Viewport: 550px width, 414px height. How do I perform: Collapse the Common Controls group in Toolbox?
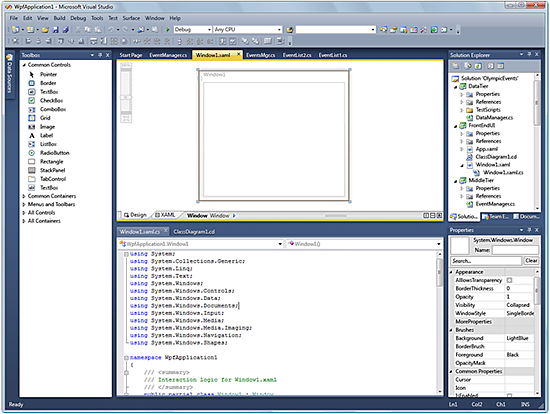pyautogui.click(x=24, y=65)
